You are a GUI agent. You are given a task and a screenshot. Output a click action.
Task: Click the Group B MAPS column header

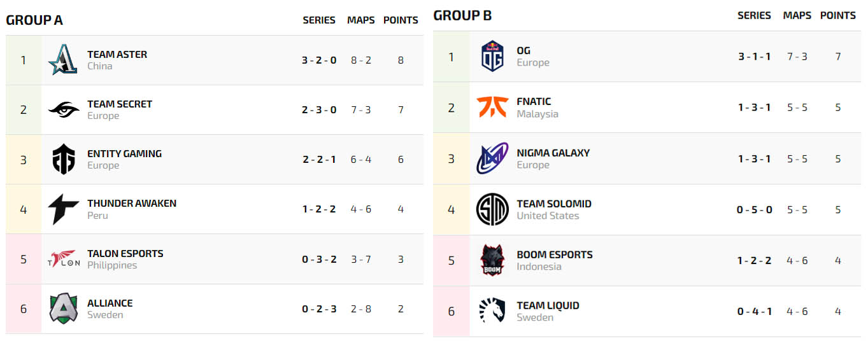pyautogui.click(x=797, y=16)
